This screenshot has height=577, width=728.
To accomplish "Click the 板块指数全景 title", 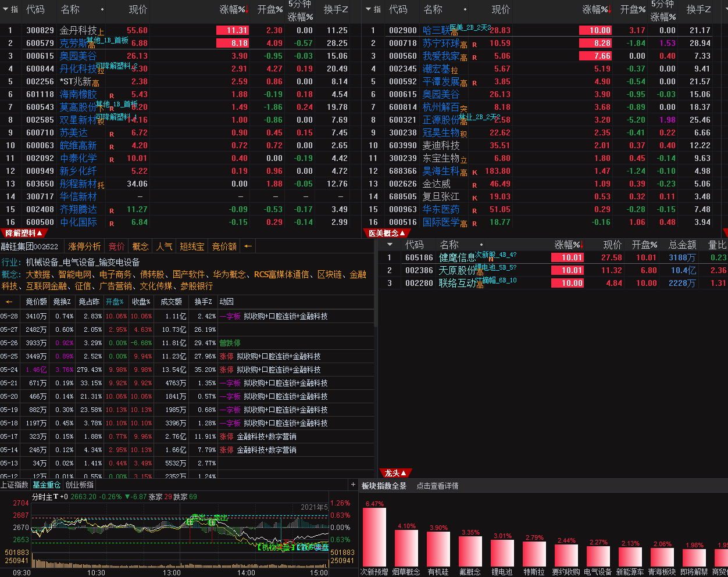I will [x=384, y=486].
